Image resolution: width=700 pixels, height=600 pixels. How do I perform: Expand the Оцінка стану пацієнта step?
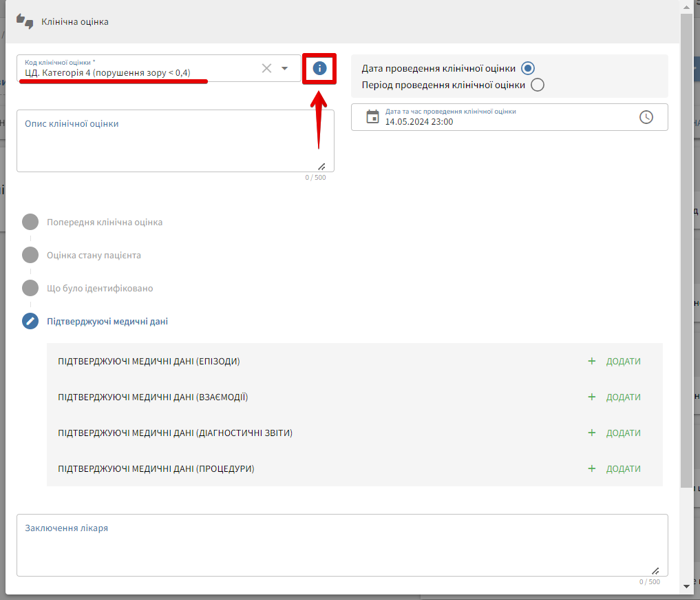tap(94, 255)
